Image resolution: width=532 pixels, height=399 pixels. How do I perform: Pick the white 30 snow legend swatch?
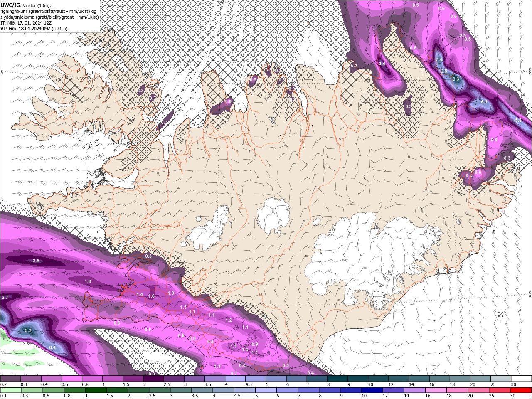point(522,379)
